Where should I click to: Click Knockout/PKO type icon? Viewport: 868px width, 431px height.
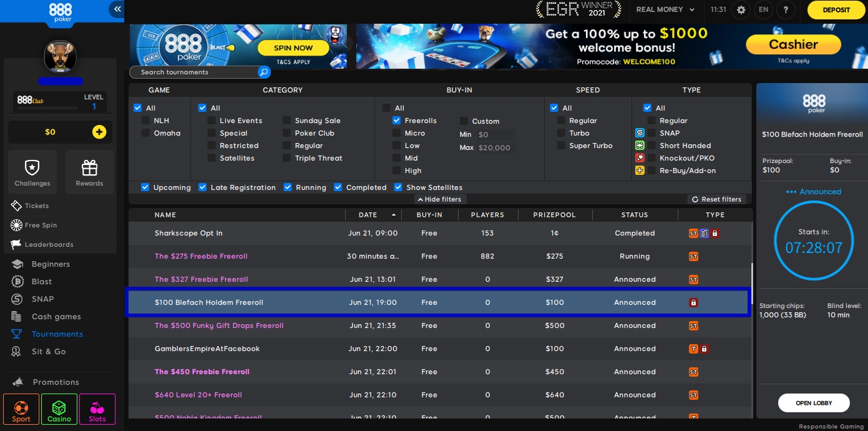click(640, 158)
